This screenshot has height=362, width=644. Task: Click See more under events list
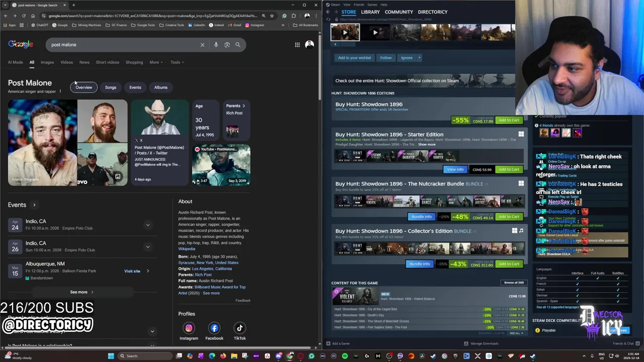click(82, 292)
